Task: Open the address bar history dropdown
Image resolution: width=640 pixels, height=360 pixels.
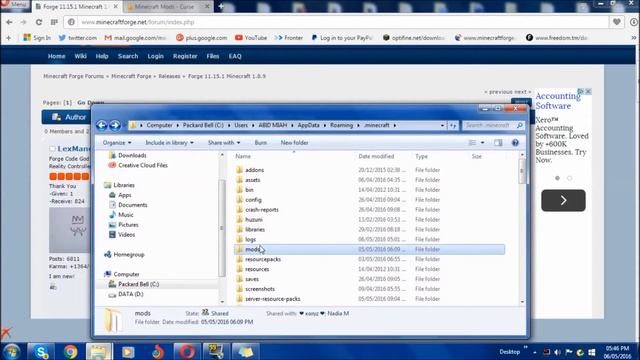Action: click(442, 125)
